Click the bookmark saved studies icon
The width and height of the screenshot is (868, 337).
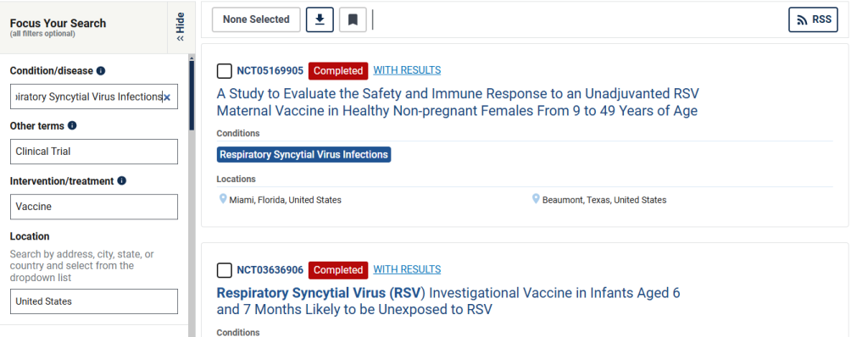353,20
